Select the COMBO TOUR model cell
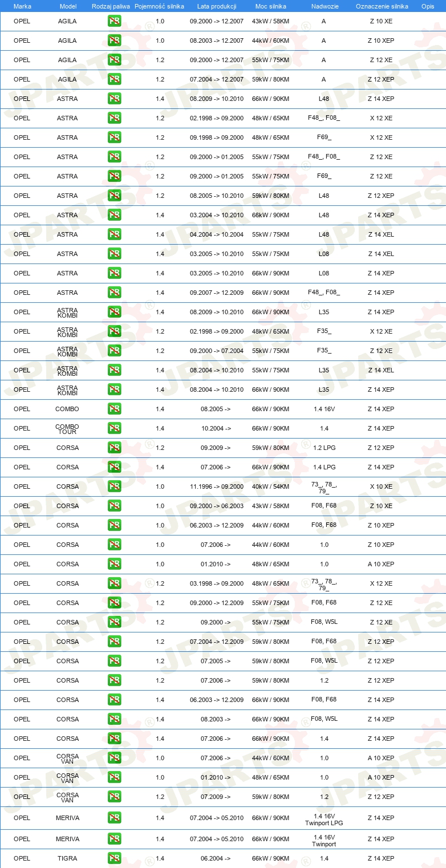 tap(67, 429)
